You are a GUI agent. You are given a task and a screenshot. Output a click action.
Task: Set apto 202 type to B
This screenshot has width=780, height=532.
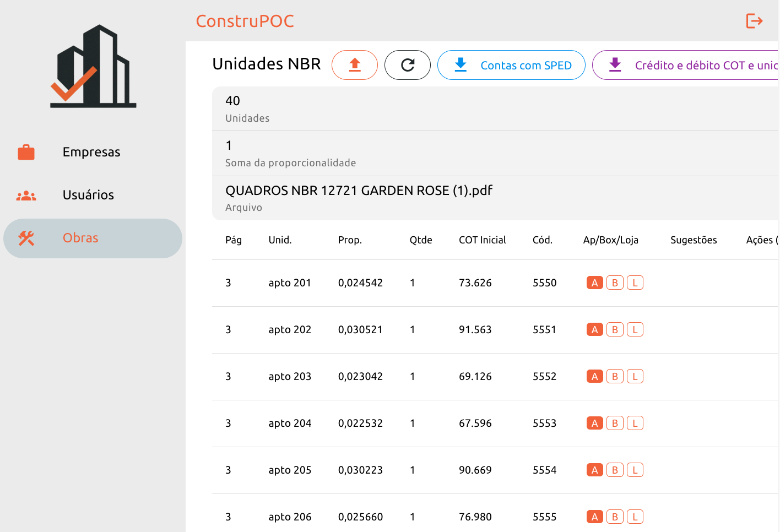point(615,329)
